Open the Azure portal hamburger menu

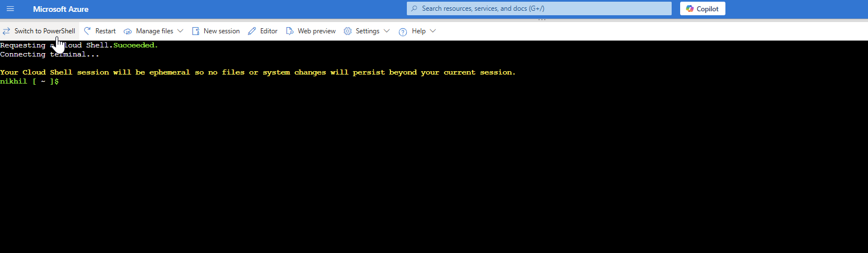coord(10,9)
